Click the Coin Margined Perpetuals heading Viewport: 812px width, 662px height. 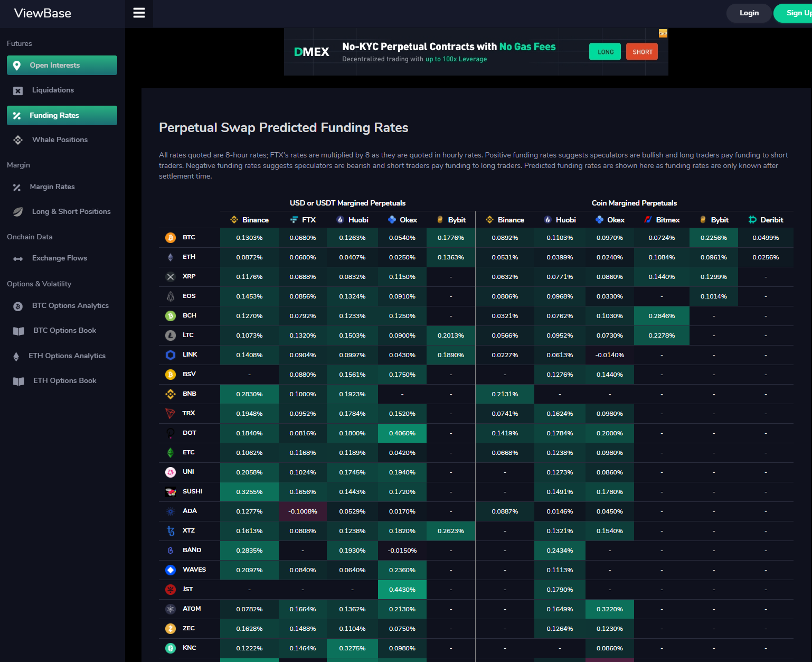click(634, 203)
